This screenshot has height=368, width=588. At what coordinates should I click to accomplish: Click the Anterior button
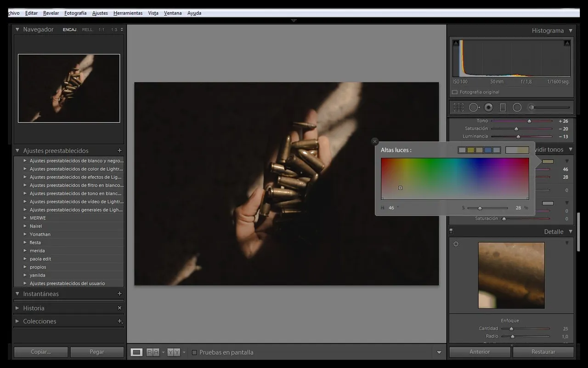point(480,352)
